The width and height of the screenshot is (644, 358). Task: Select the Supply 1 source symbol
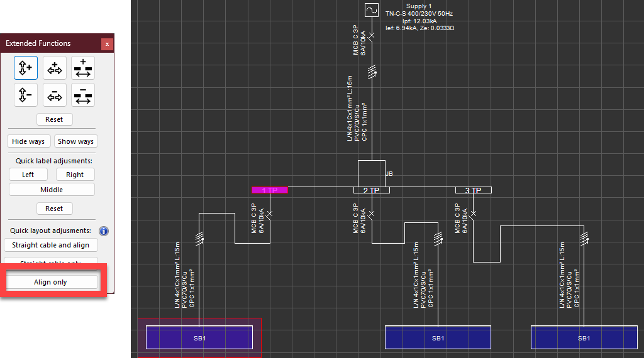pos(371,11)
